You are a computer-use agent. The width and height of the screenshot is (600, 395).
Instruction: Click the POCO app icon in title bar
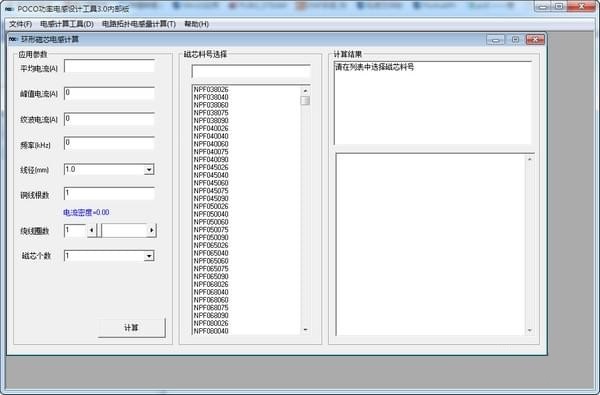click(x=9, y=8)
